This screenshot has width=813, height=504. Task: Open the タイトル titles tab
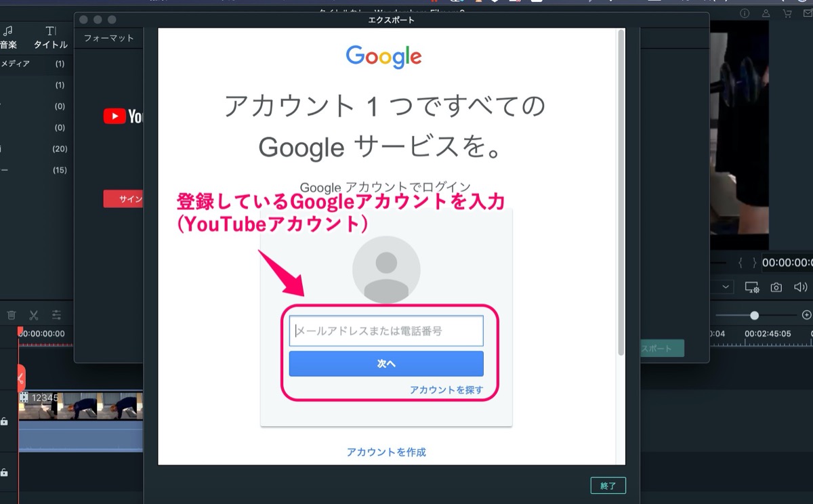[x=51, y=38]
